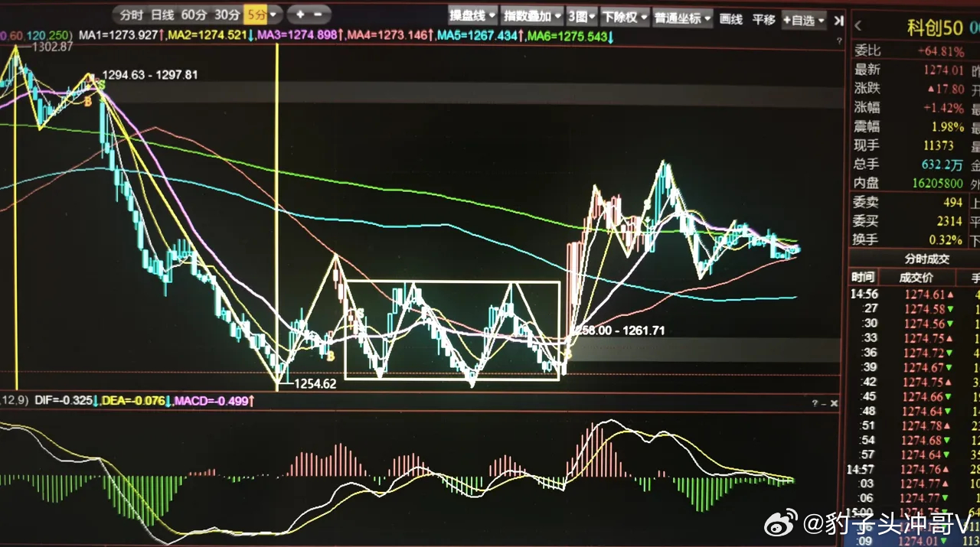The height and width of the screenshot is (547, 980).
Task: Select the 画线 drawing tool
Action: (x=731, y=17)
